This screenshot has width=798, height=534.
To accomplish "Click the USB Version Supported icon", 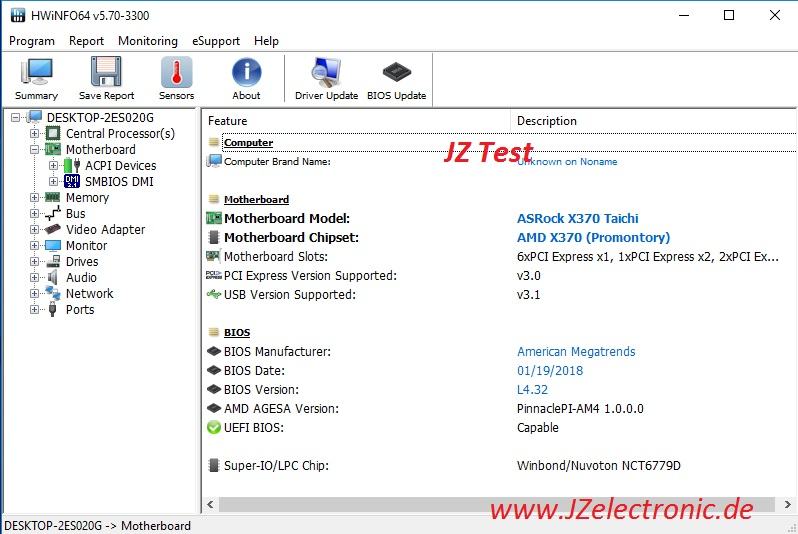I will pos(214,294).
